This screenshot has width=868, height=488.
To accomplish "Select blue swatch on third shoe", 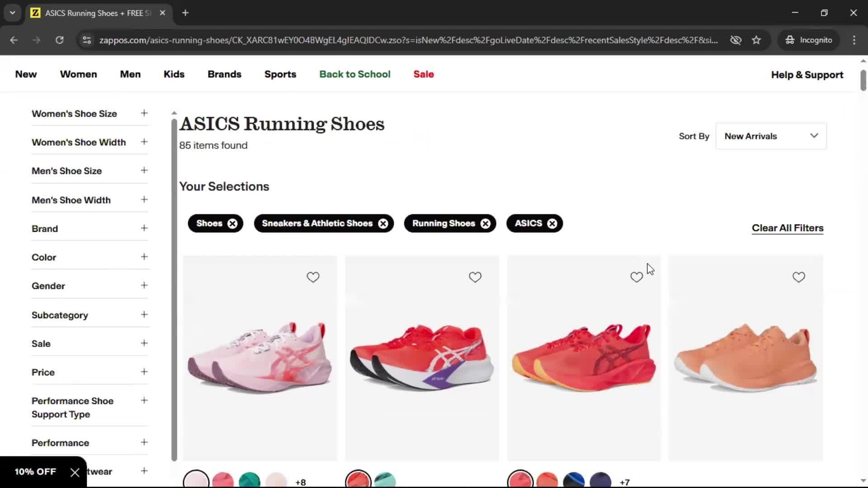I will pos(574,481).
